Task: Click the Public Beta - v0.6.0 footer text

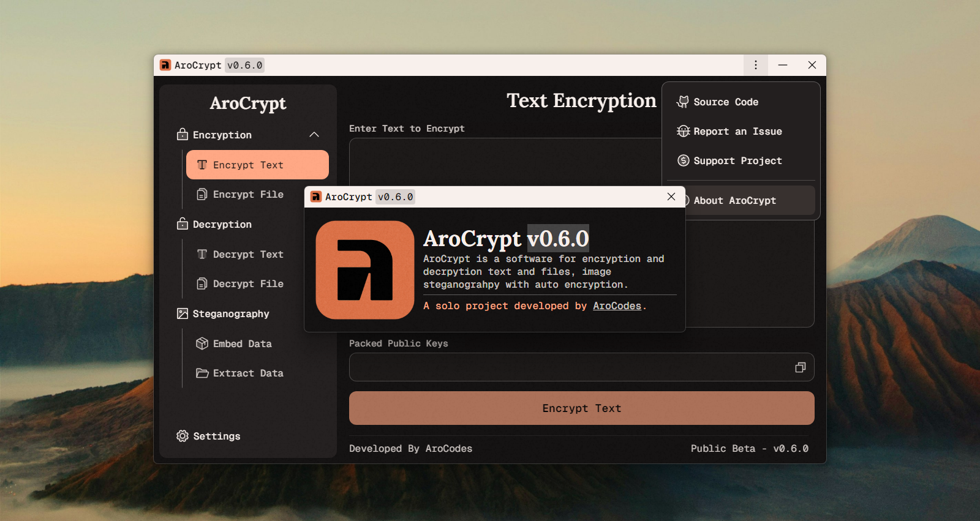Action: 750,448
